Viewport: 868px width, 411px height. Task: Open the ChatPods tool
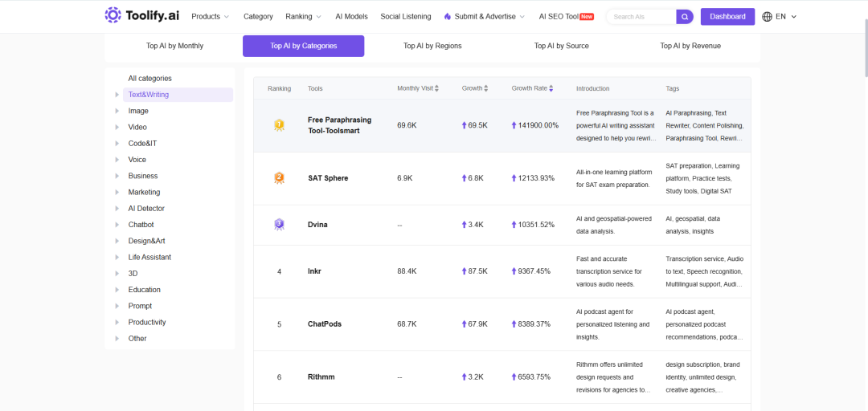click(x=325, y=324)
